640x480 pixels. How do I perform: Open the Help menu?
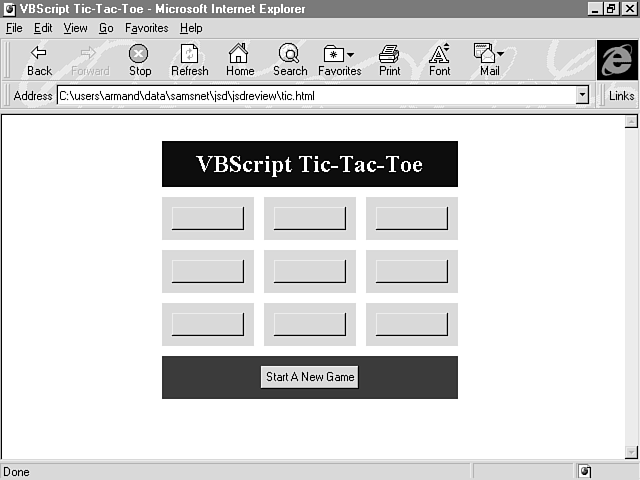[190, 28]
